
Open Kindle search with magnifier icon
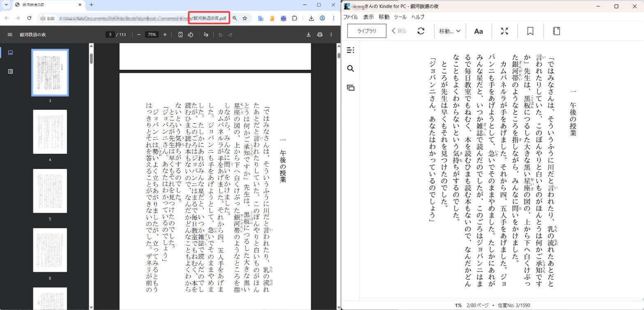coord(350,69)
